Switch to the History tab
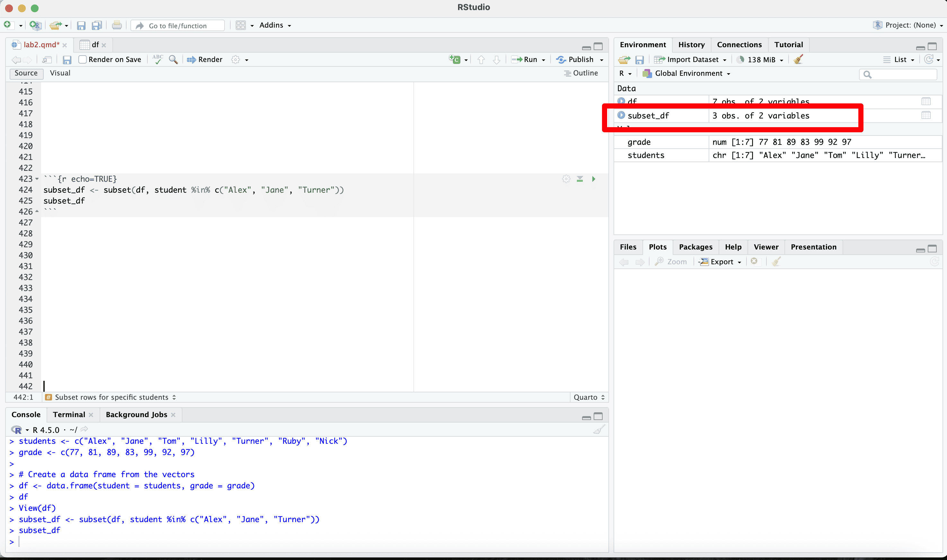The image size is (947, 560). 691,45
